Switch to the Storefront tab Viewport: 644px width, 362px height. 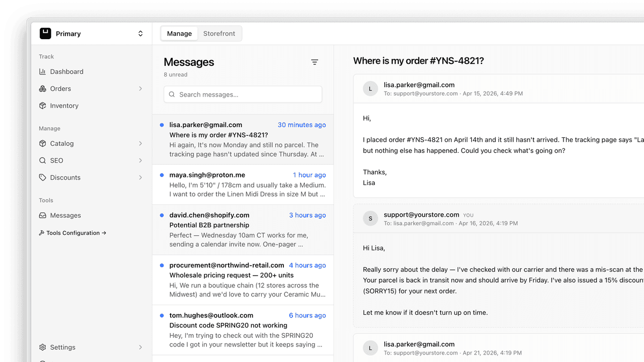coord(219,34)
